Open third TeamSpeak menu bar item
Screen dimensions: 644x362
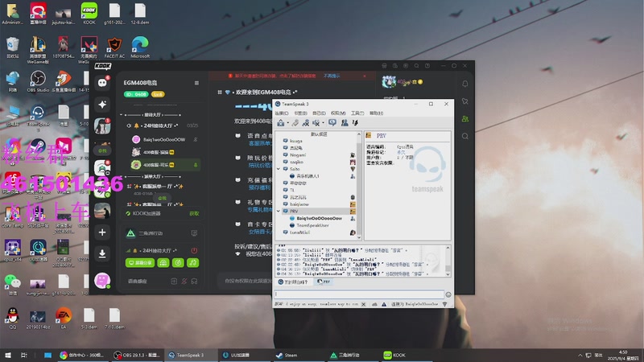(x=319, y=113)
